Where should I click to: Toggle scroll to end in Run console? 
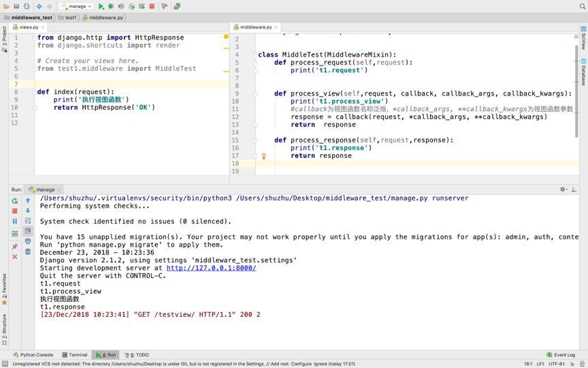28,231
